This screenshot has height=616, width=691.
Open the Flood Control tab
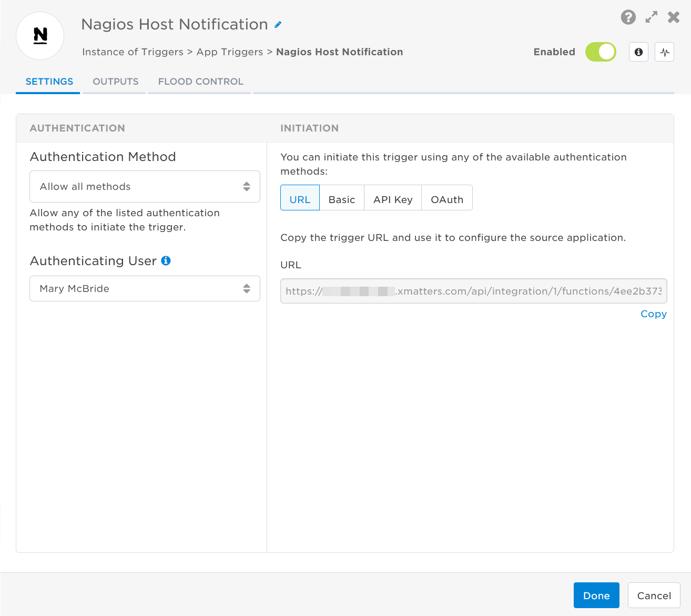click(x=200, y=82)
